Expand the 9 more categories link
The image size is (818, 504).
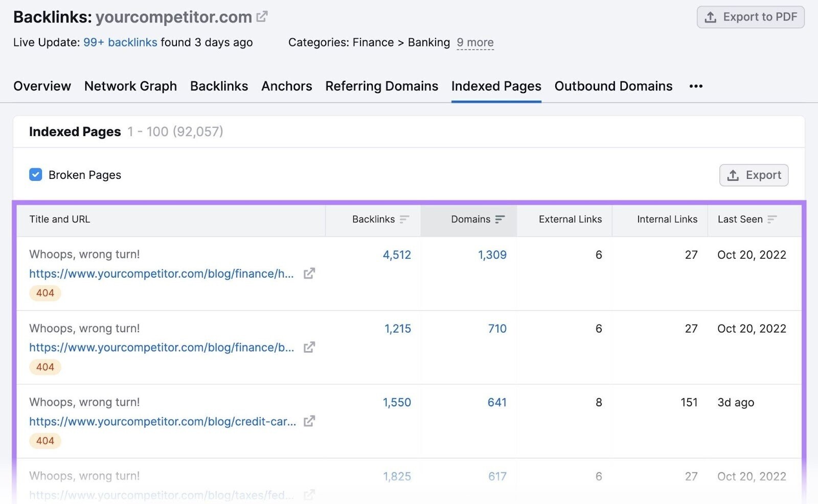pyautogui.click(x=475, y=42)
